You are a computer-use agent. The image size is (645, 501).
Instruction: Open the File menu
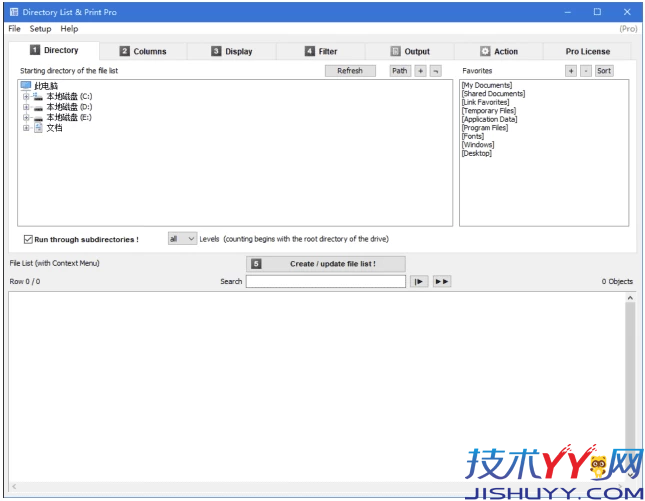14,29
